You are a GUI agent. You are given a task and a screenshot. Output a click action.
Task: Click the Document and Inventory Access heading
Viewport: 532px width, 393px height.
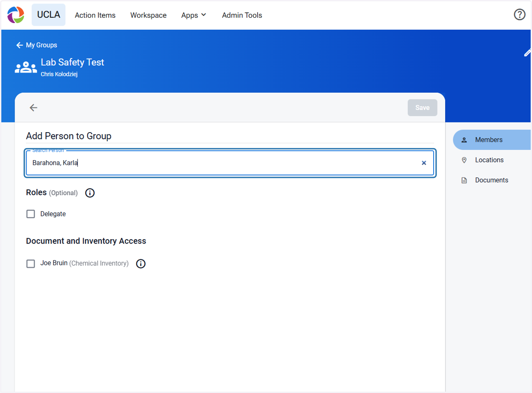86,241
